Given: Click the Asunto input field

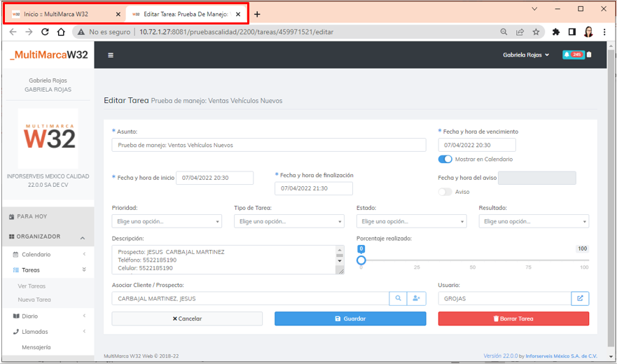Looking at the screenshot, I should click(269, 145).
